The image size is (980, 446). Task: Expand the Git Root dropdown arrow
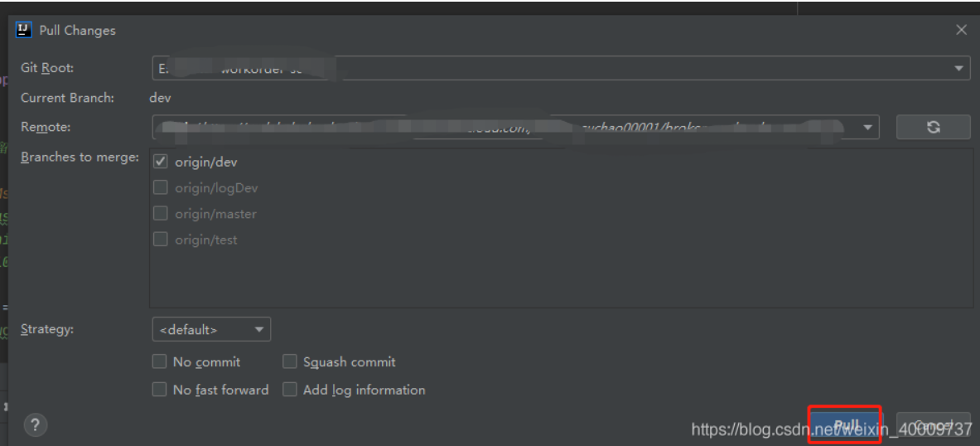click(958, 68)
